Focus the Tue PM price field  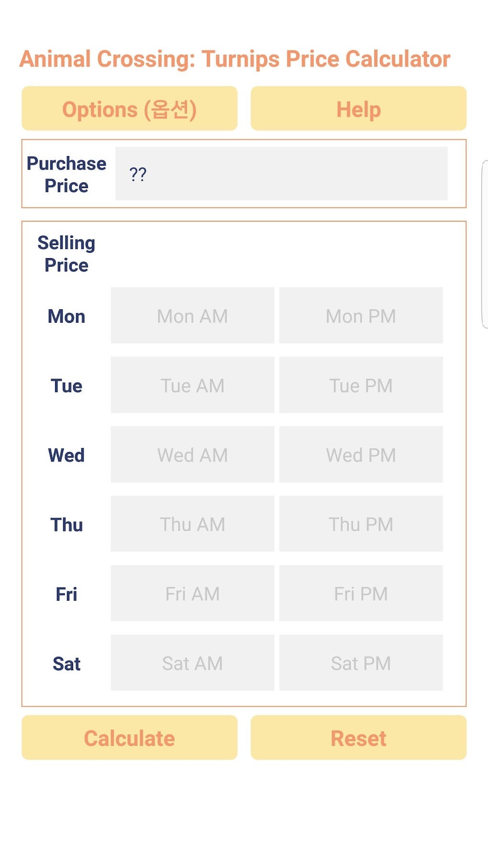click(361, 385)
